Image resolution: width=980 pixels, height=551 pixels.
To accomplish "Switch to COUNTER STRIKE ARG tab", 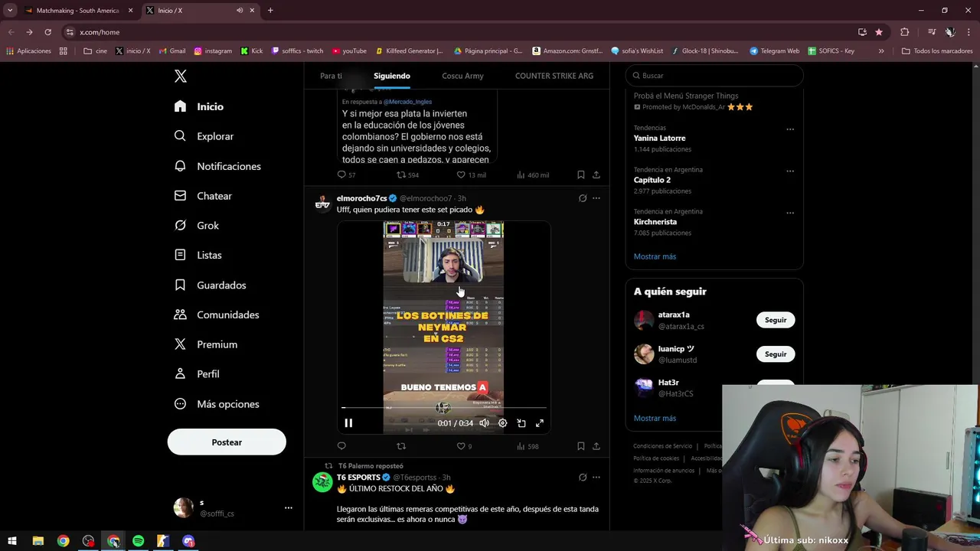I will click(x=554, y=76).
